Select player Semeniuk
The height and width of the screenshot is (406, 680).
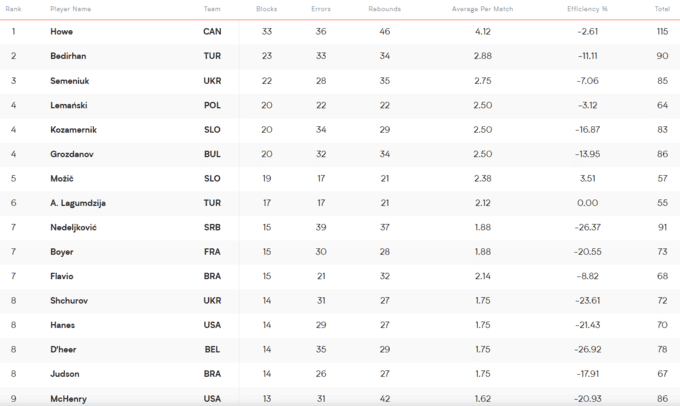point(70,81)
